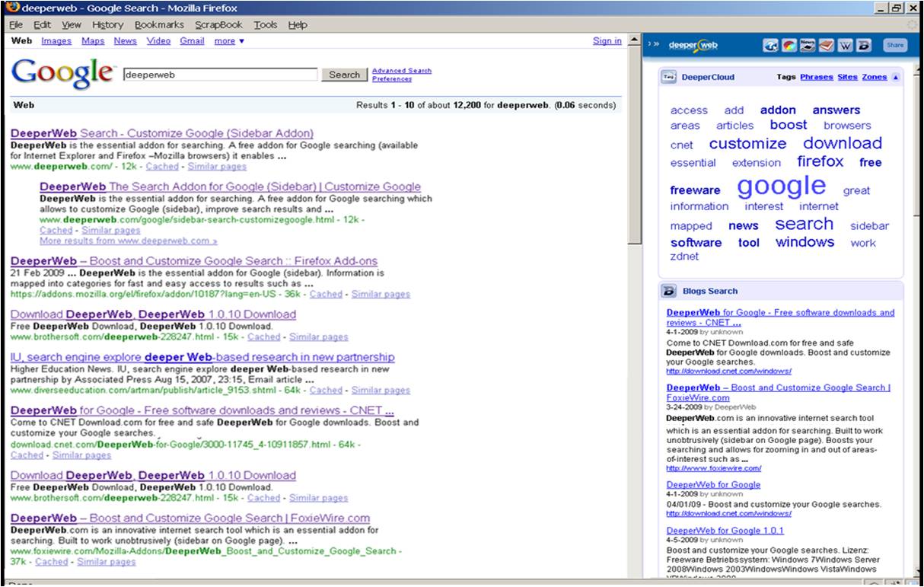Open the Help menu

click(x=298, y=24)
